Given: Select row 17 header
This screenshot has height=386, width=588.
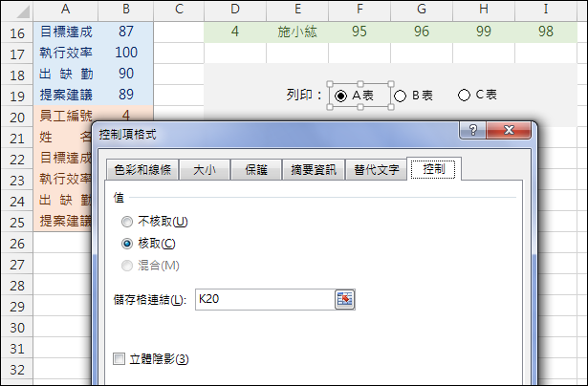Looking at the screenshot, I should tap(17, 54).
